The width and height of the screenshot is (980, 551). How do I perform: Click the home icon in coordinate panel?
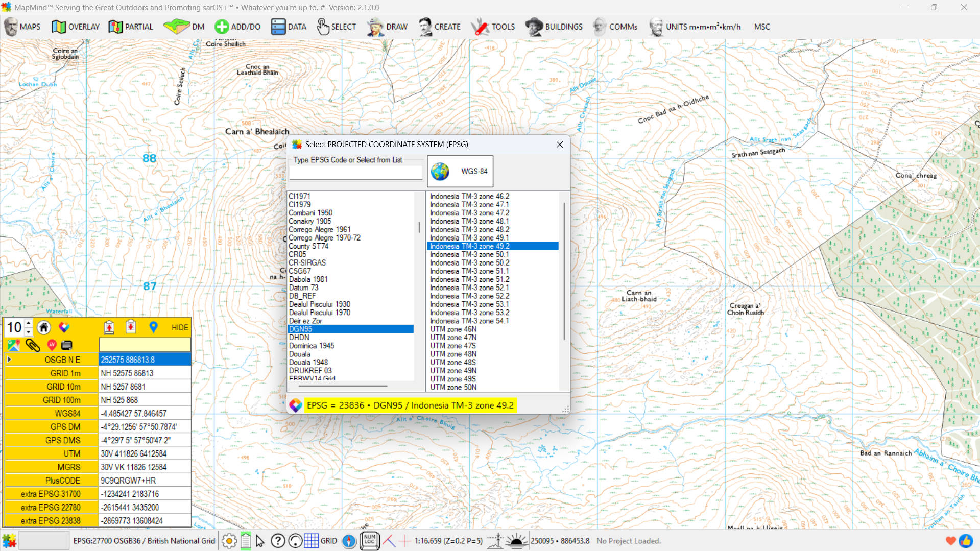[44, 327]
